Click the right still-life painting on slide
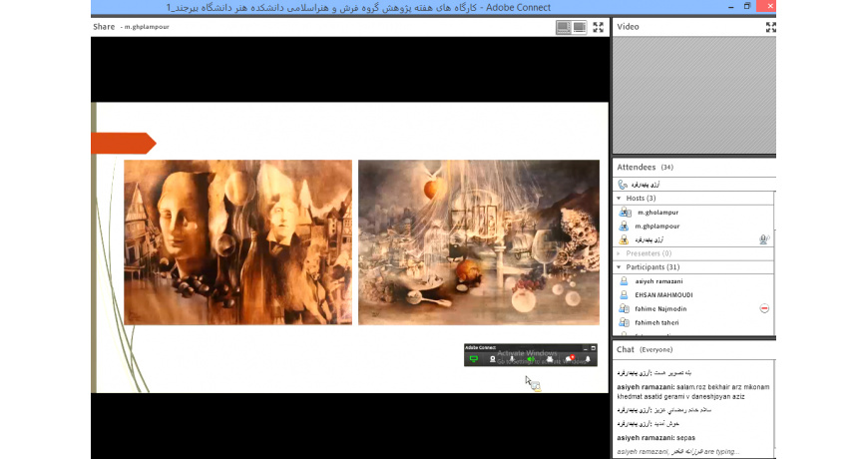868x459 pixels. point(478,241)
